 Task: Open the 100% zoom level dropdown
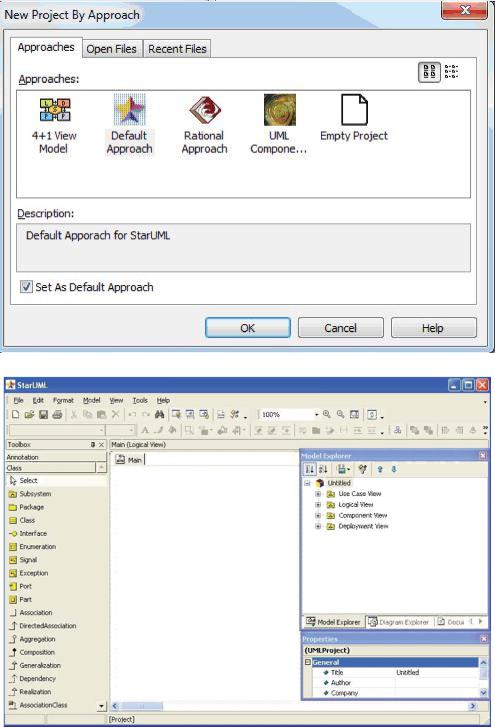317,415
